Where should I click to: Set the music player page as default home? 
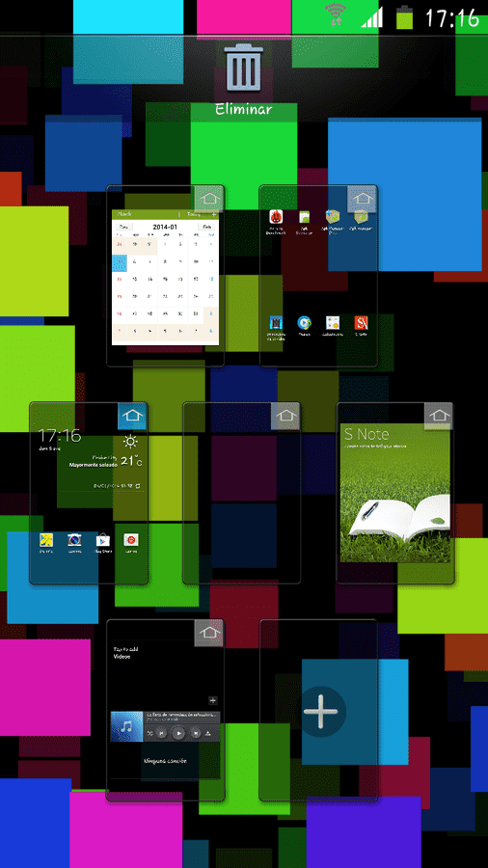[209, 634]
